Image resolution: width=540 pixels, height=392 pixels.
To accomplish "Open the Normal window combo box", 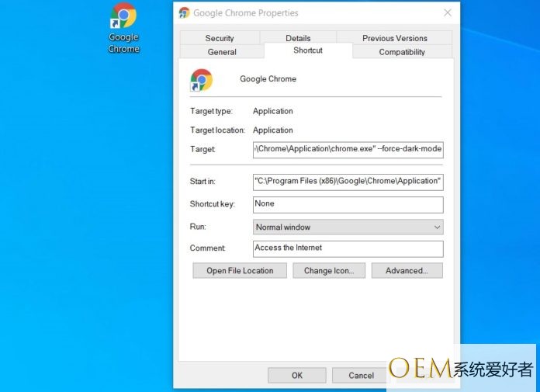I will click(x=348, y=227).
